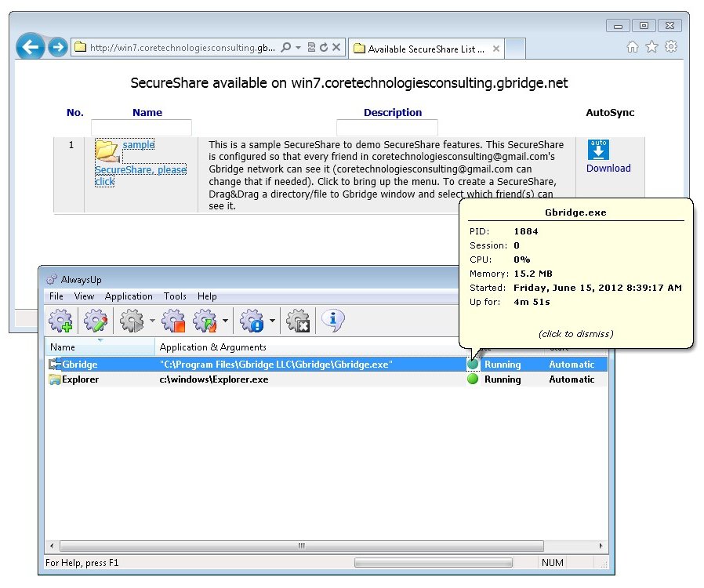Dismiss the Gbridge.exe info balloon
This screenshot has width=704, height=588.
[x=575, y=334]
